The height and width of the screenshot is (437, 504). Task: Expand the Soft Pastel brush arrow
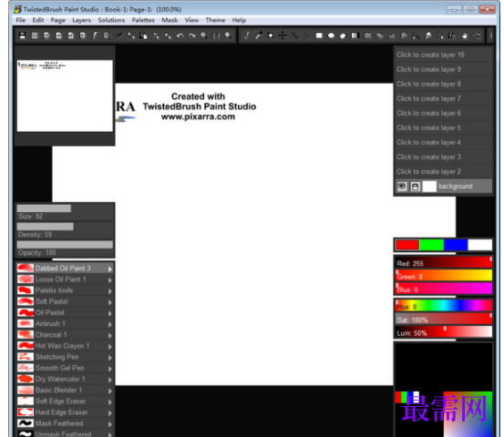click(x=110, y=302)
